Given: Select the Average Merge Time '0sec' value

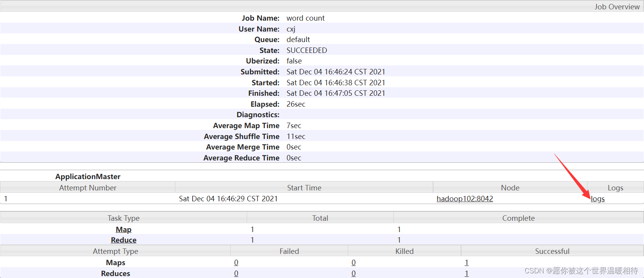Looking at the screenshot, I should [294, 147].
